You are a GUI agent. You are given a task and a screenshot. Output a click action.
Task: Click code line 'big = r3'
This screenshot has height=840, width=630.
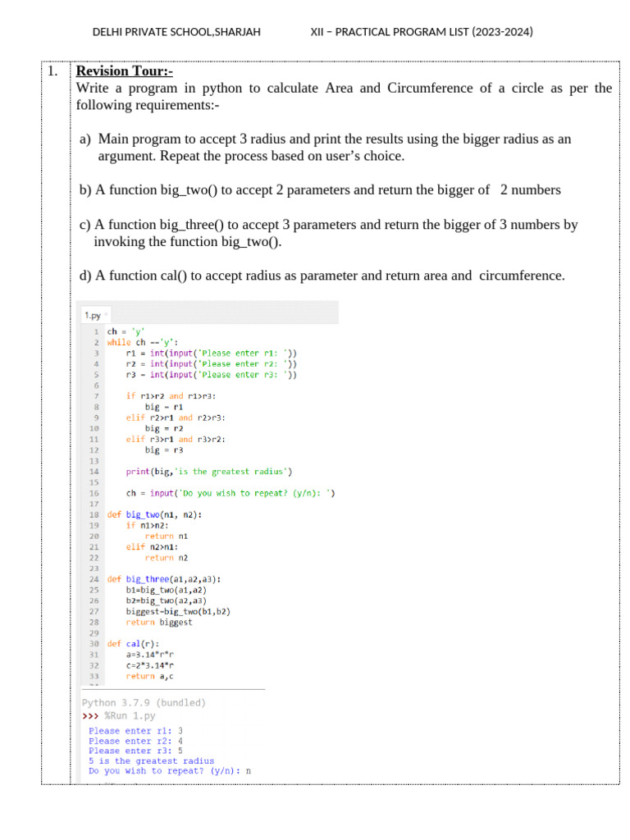click(x=164, y=450)
